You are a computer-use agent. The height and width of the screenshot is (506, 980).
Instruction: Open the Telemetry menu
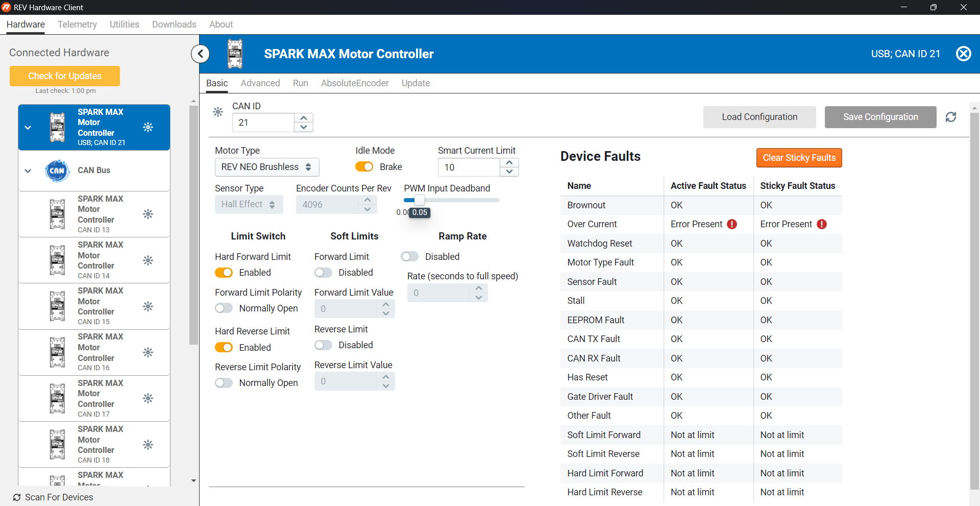pyautogui.click(x=77, y=25)
